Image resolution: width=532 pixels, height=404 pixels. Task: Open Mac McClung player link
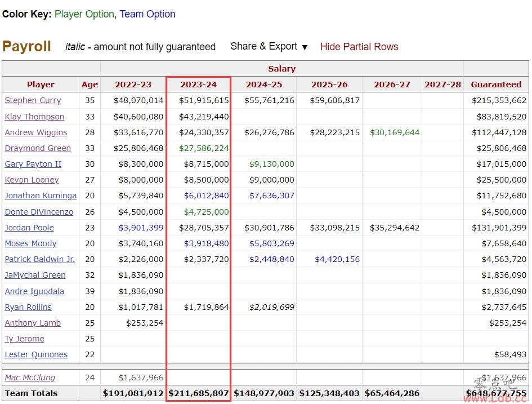pos(30,378)
